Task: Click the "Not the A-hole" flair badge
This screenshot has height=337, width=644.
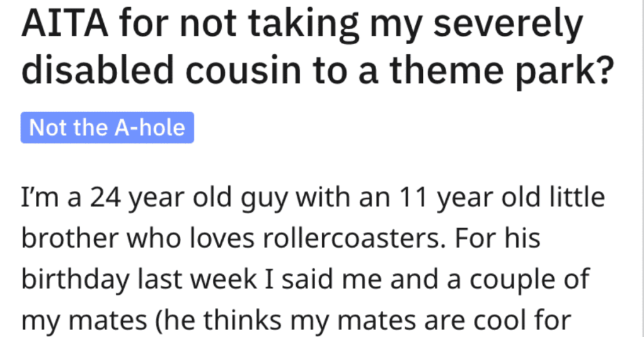Action: tap(107, 128)
